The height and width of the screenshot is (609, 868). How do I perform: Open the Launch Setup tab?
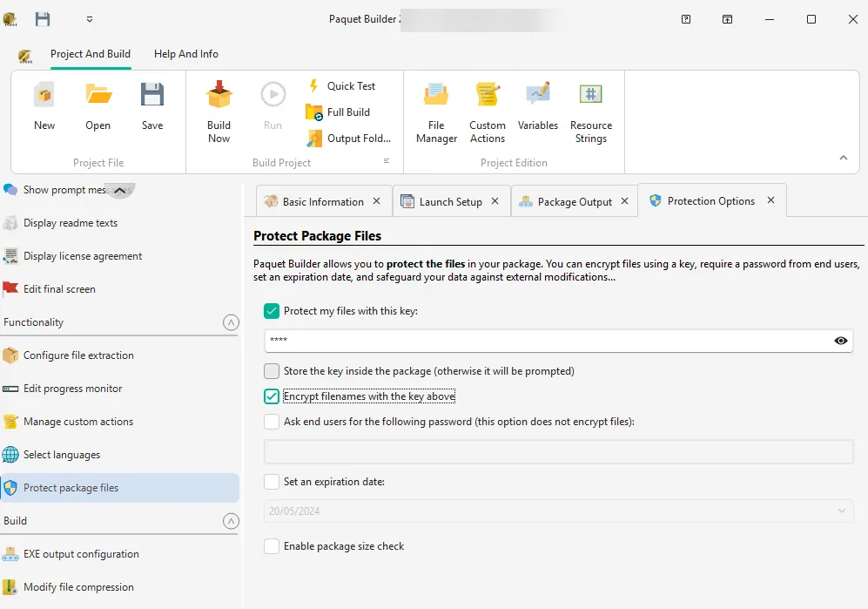(x=449, y=200)
